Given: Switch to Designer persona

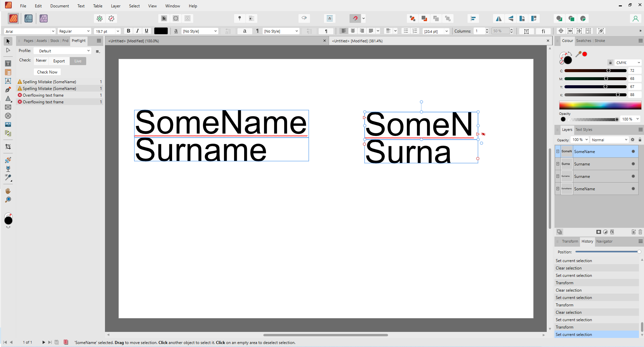Looking at the screenshot, I should point(29,18).
